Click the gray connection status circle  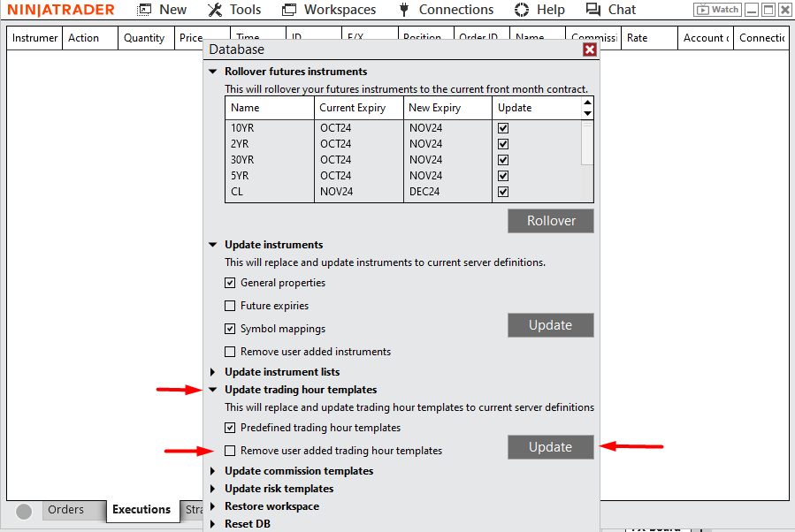[x=24, y=512]
